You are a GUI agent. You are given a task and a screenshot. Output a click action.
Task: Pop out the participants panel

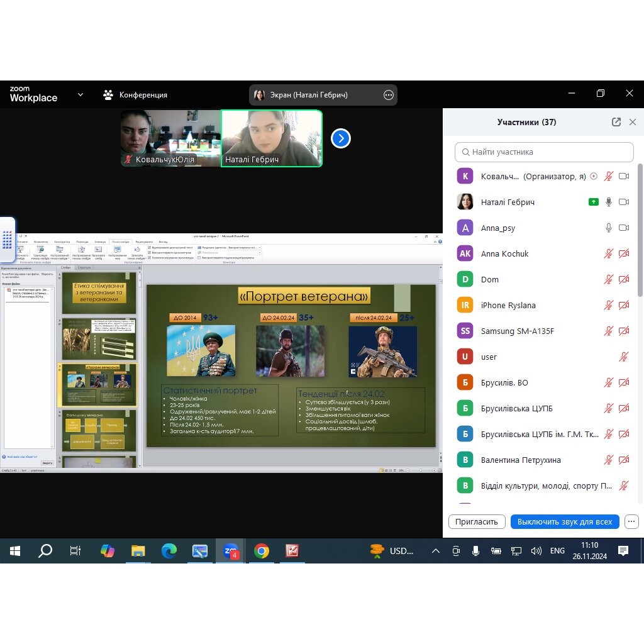(x=616, y=122)
